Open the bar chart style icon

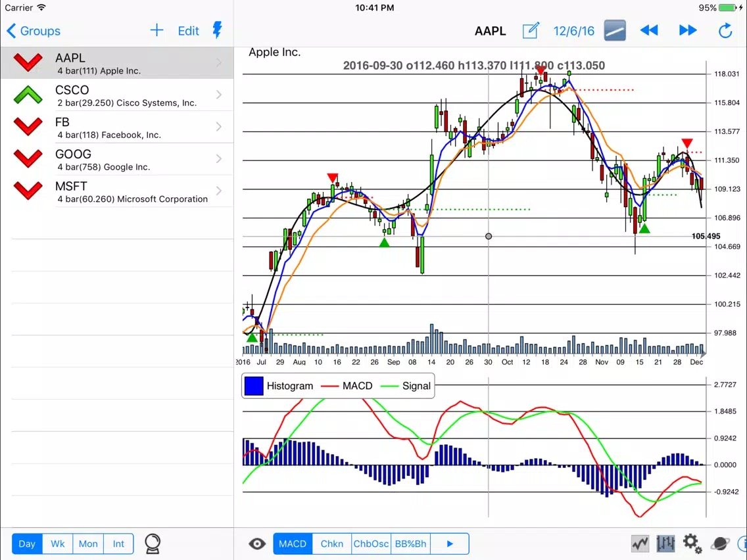click(x=665, y=544)
